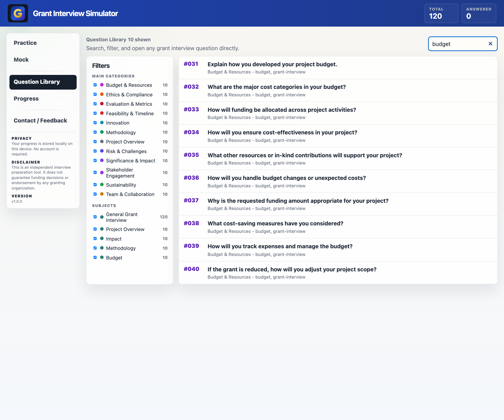Go to Contact / Feedback
The height and width of the screenshot is (420, 504).
coord(43,120)
